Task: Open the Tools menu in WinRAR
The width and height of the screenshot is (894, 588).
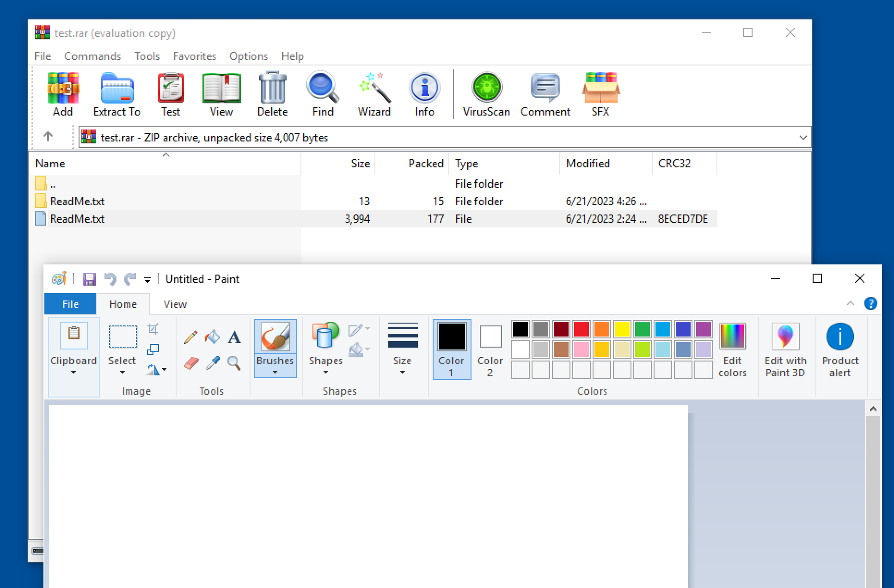Action: click(x=147, y=56)
